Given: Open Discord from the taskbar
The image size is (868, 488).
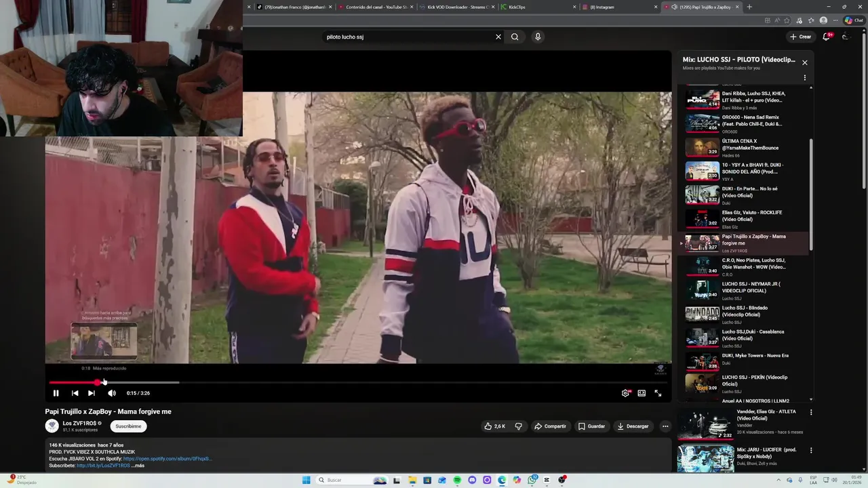Looking at the screenshot, I should (472, 480).
